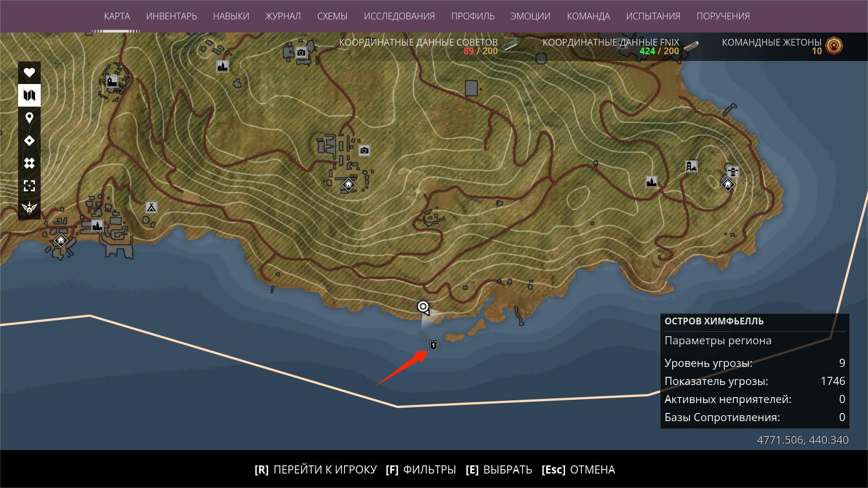Click the map coordinates "4771.506, 440.340"
Screen dimensions: 868x488
click(803, 440)
